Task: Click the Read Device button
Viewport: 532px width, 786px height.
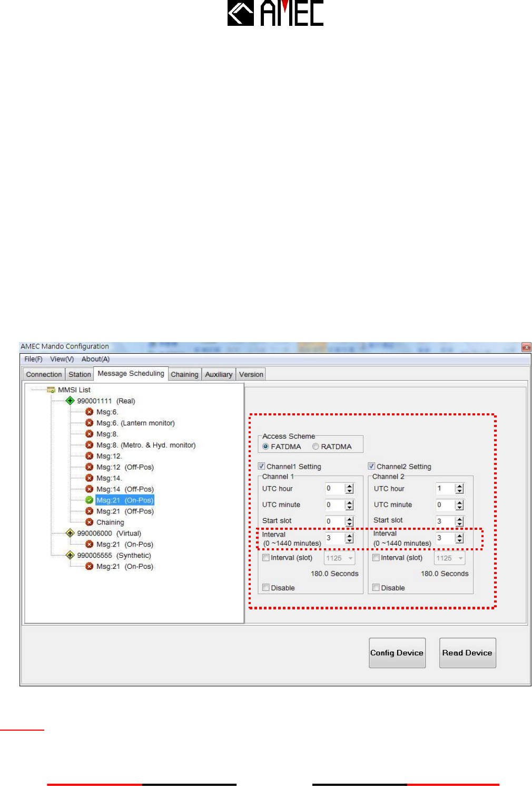Action: [x=468, y=653]
